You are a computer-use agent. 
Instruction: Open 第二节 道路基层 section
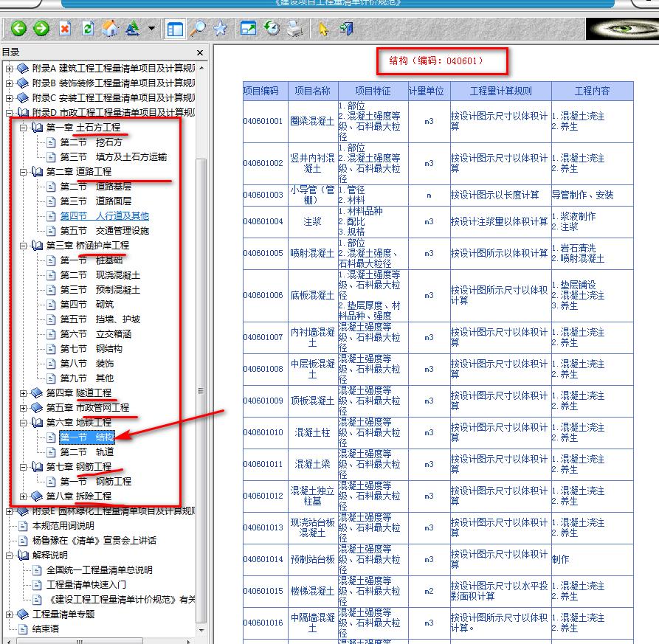coord(95,186)
